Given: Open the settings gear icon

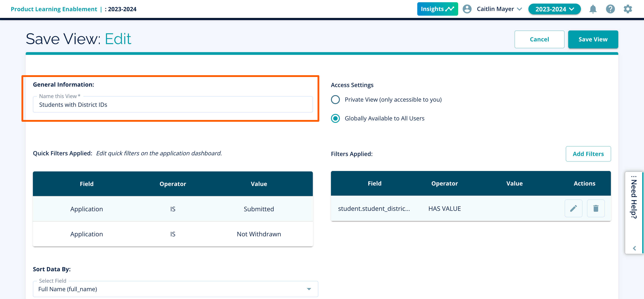Looking at the screenshot, I should [x=627, y=9].
